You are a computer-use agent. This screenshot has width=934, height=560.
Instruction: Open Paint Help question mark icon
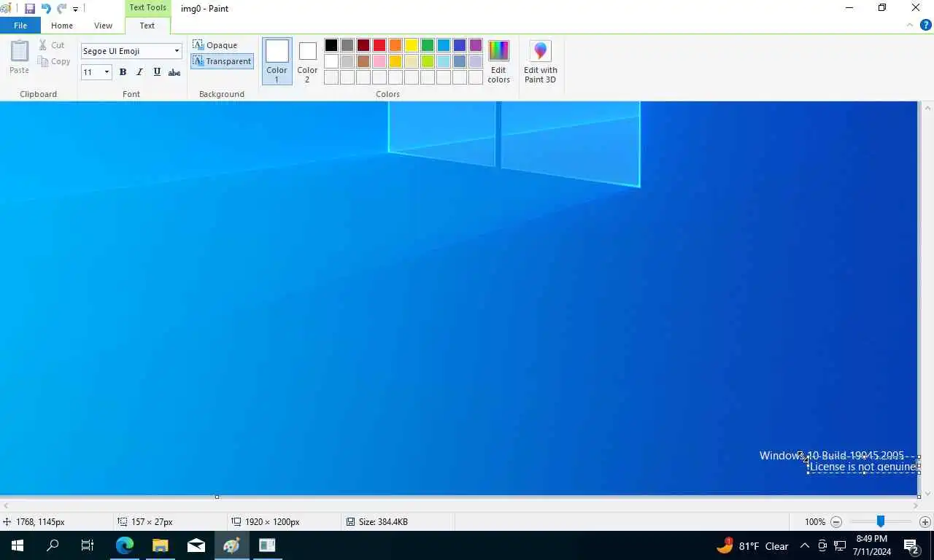click(x=926, y=25)
